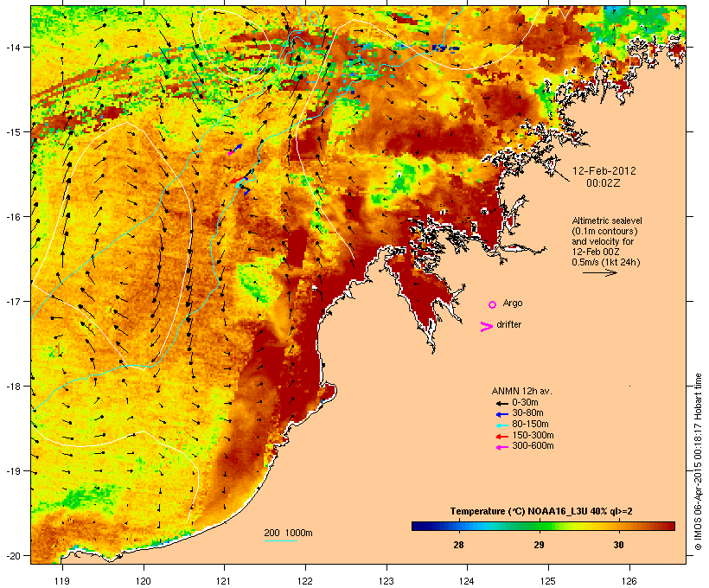Click the '0-30m' depth label

coord(525,403)
